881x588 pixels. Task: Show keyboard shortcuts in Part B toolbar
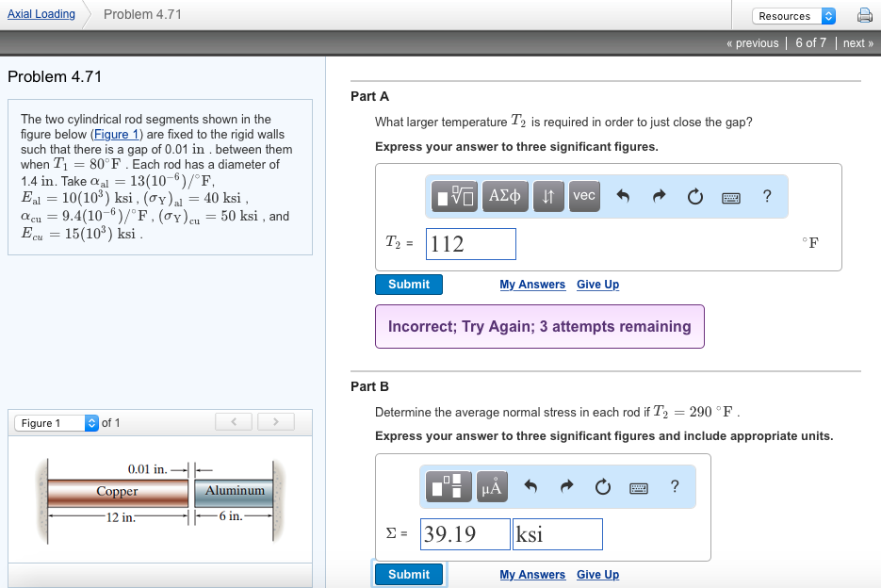pyautogui.click(x=638, y=487)
